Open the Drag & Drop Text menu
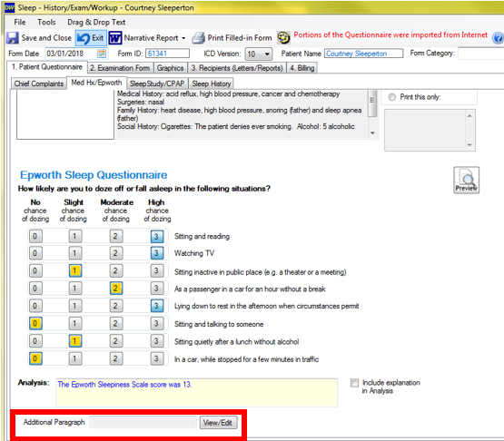The width and height of the screenshot is (504, 441). 96,22
